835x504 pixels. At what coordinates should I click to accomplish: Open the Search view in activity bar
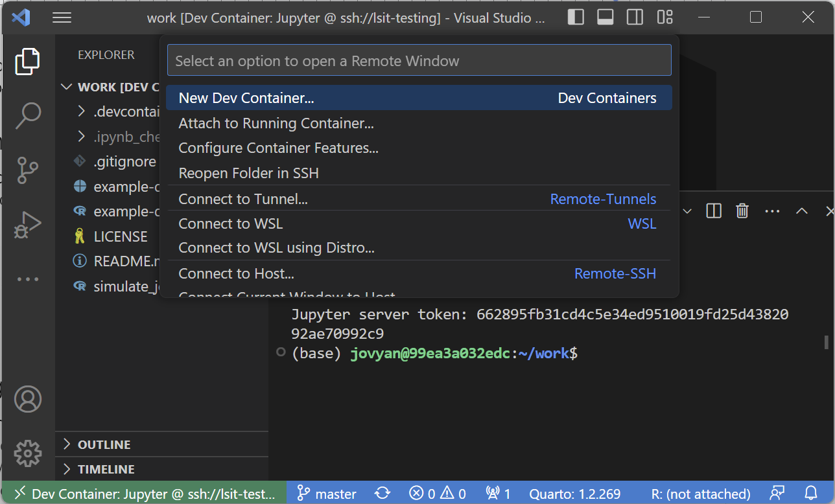[x=27, y=115]
